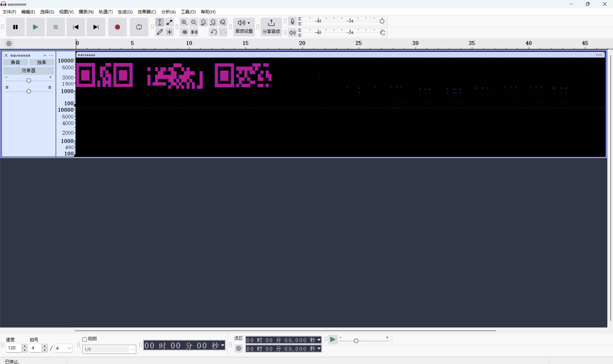Skip to end of the project
This screenshot has width=613, height=364.
point(96,27)
